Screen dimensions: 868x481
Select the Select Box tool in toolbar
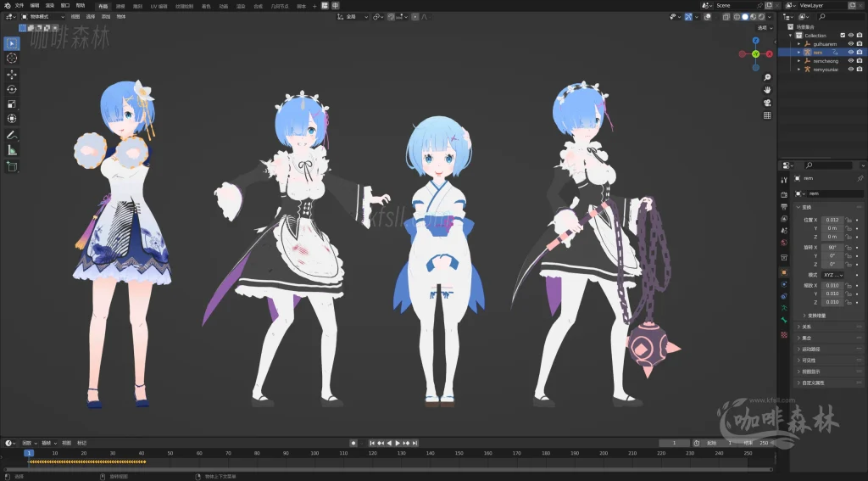pos(12,43)
